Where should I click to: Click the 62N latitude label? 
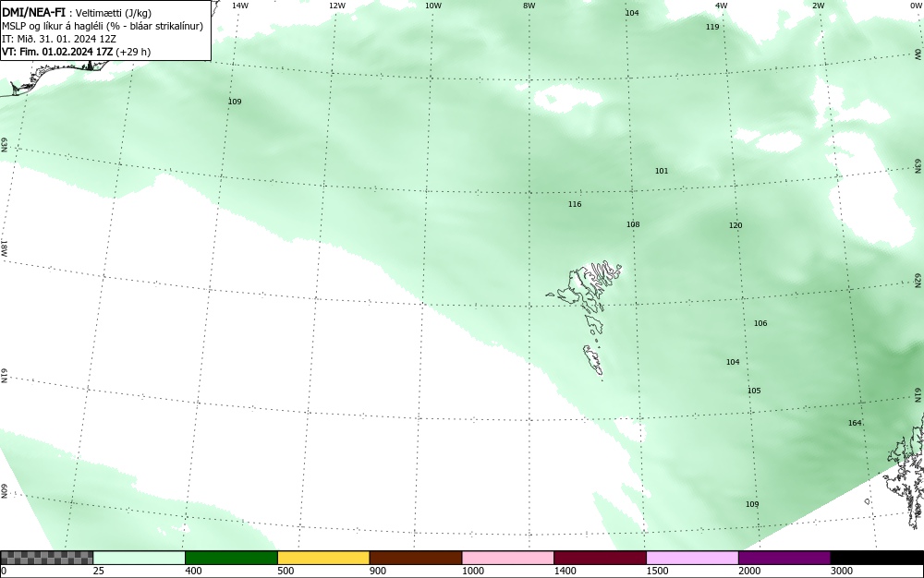tap(918, 280)
